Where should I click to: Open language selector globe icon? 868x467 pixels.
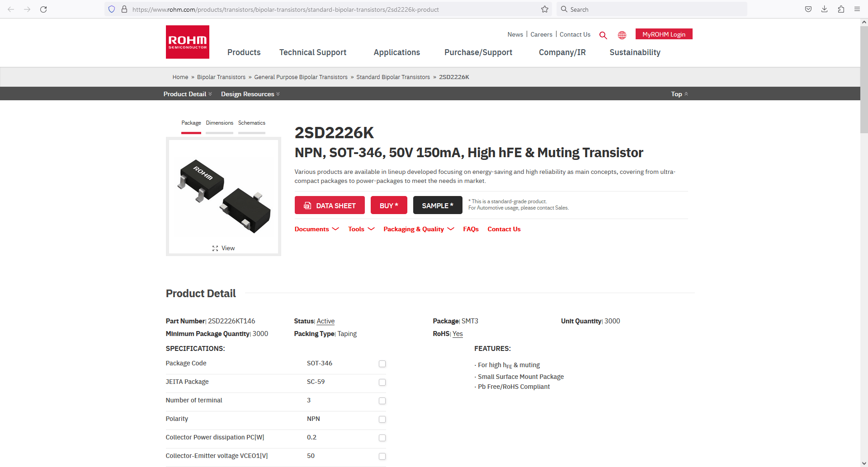tap(622, 35)
